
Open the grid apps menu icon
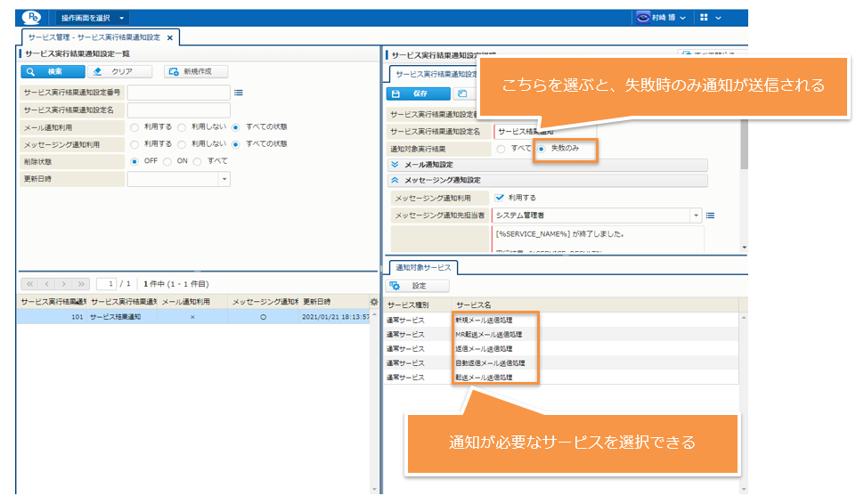704,17
